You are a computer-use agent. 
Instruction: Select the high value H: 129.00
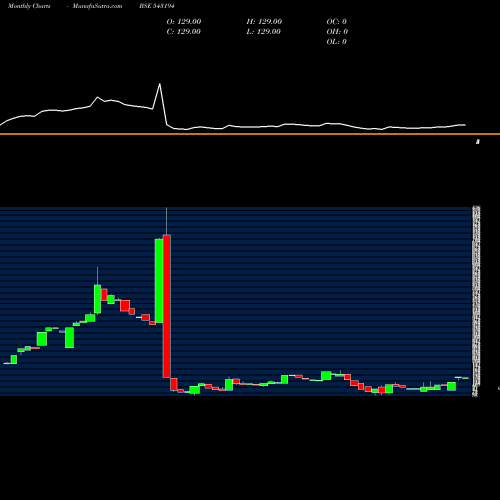264,22
